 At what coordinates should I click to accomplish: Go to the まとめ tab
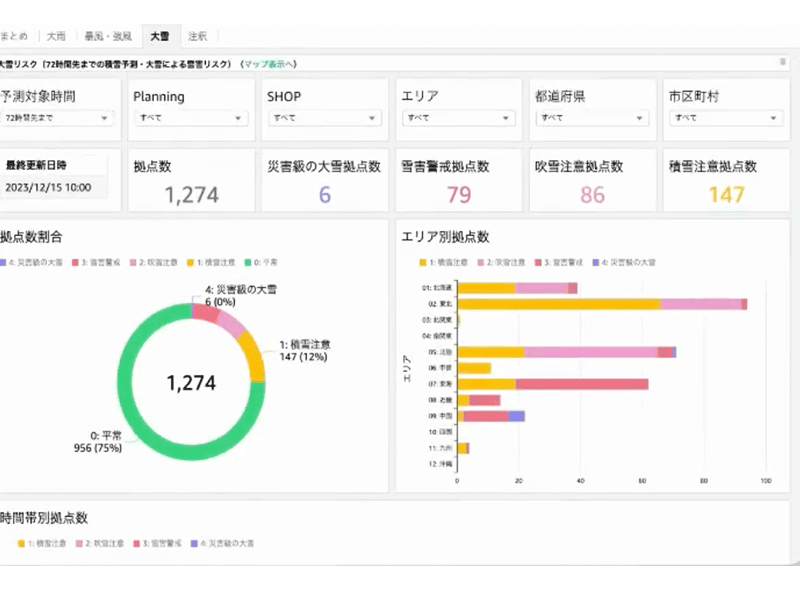pos(14,36)
